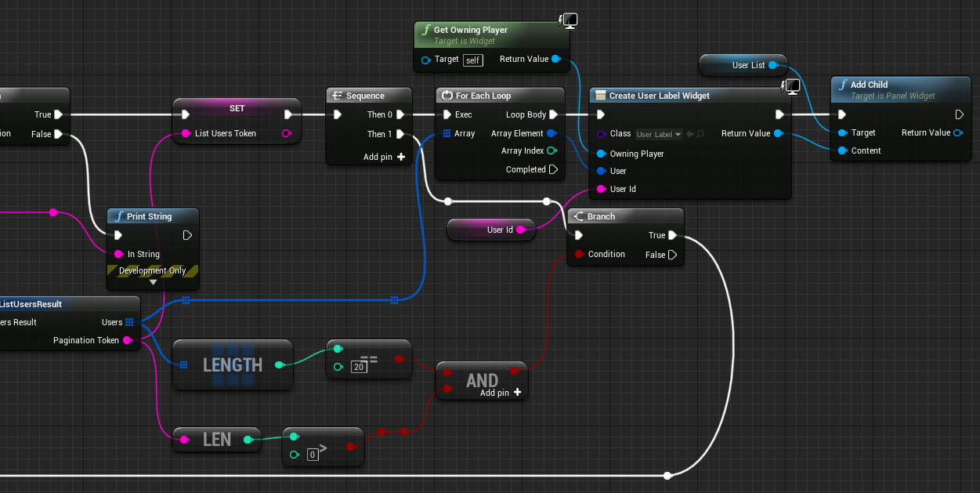
Task: Click the Print String function icon
Action: point(119,216)
